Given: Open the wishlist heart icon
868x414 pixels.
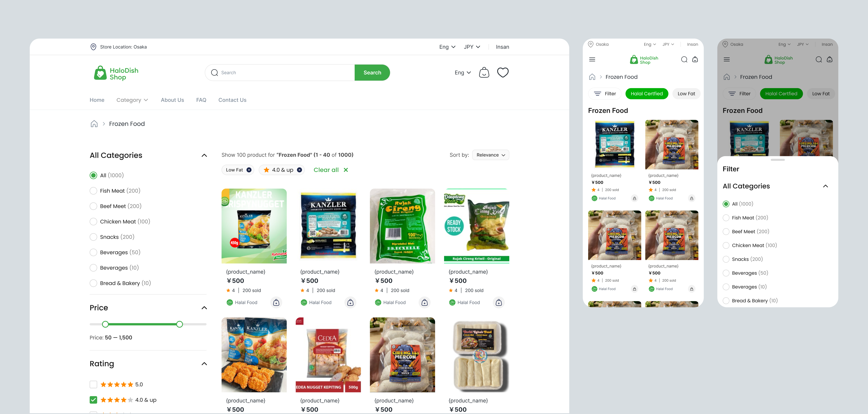Looking at the screenshot, I should click(503, 72).
